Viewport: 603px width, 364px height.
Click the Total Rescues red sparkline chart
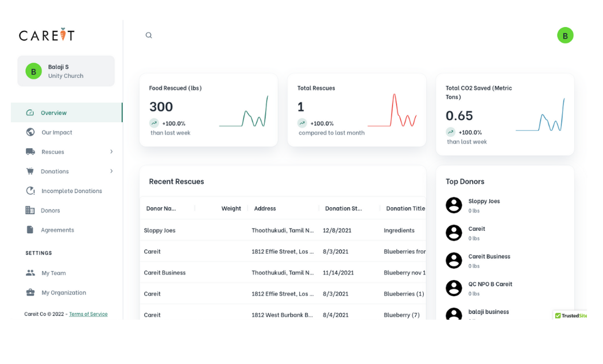click(392, 110)
